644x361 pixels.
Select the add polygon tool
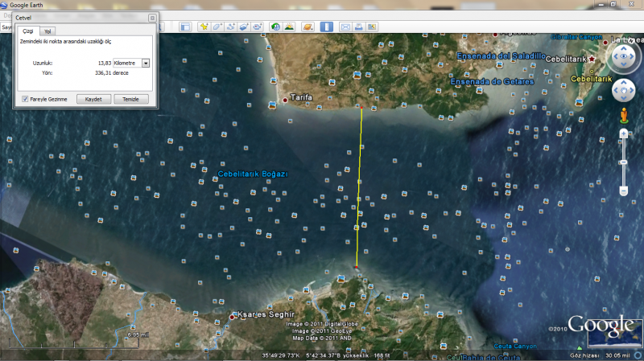click(217, 27)
